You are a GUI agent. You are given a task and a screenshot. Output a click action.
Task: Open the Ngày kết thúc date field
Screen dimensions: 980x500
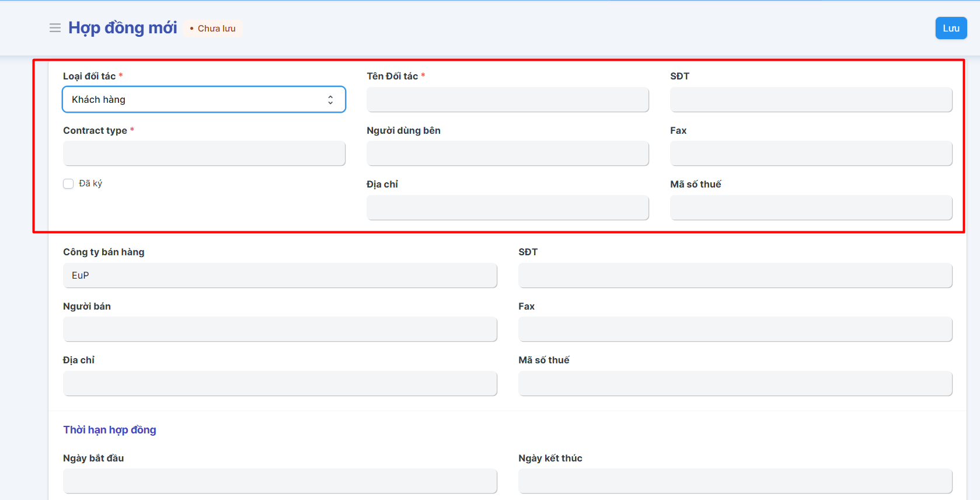click(x=735, y=481)
